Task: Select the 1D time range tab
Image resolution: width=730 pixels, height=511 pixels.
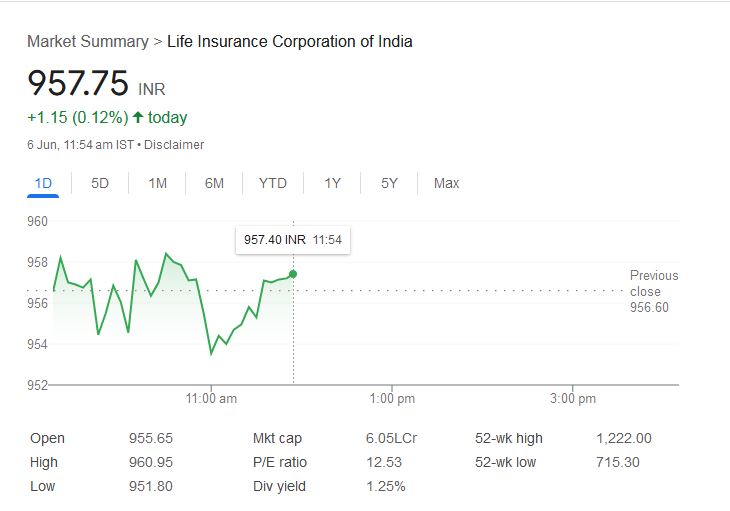Action: 43,183
